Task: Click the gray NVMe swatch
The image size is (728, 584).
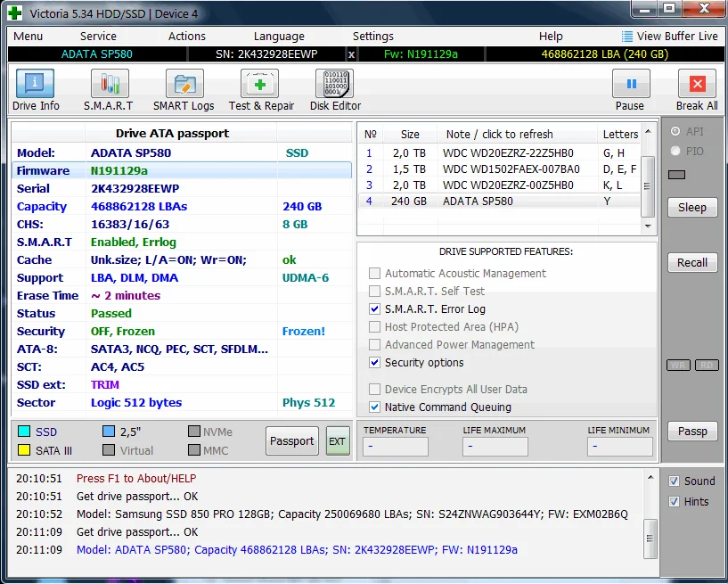Action: (194, 432)
